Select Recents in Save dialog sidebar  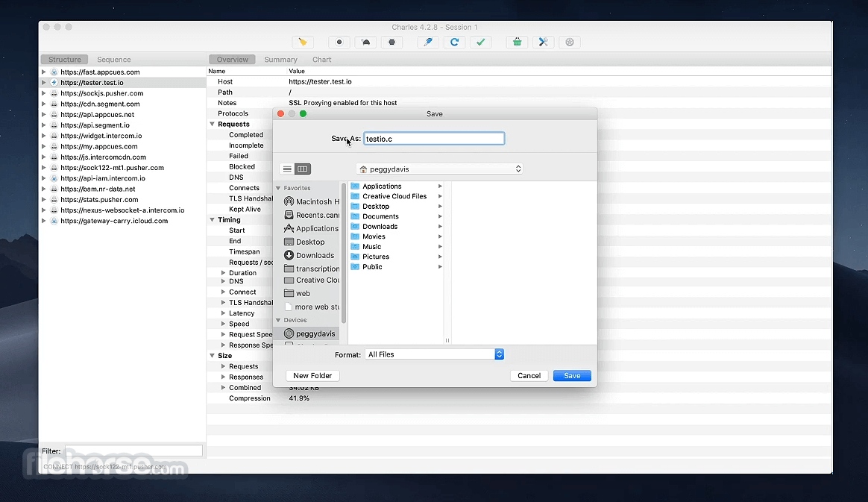coord(311,215)
